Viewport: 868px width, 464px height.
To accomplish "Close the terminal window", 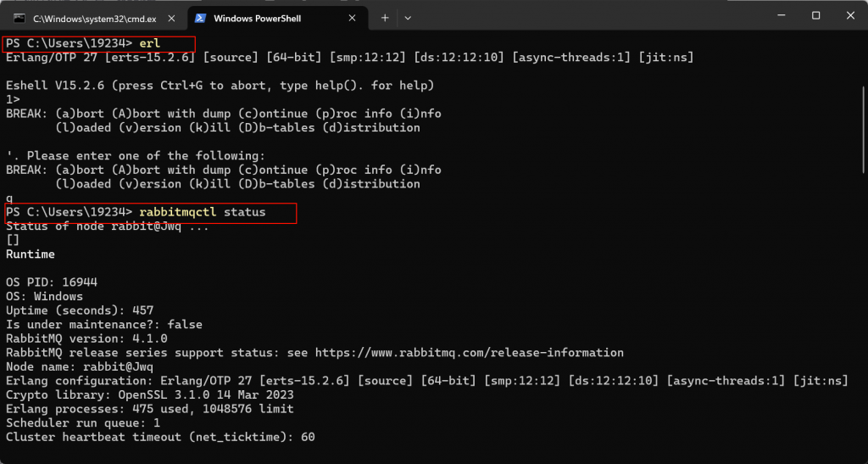I will 851,16.
